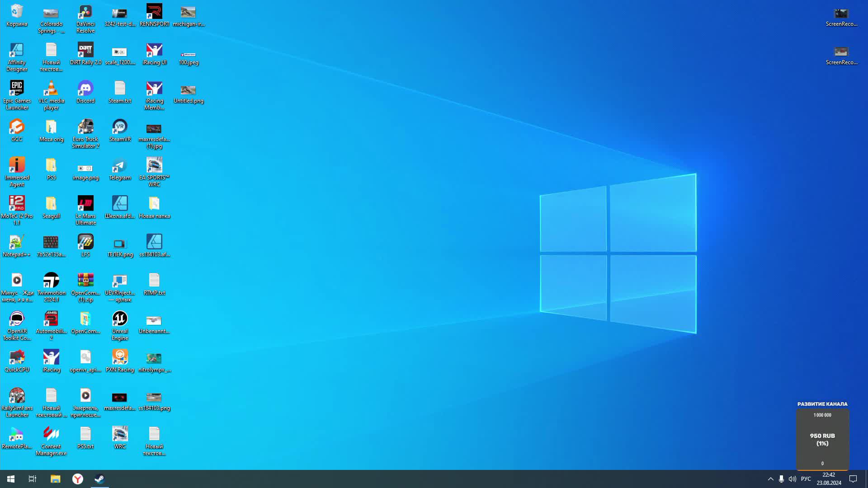Select the MoTeC i2 Pro shortcut

tap(17, 211)
